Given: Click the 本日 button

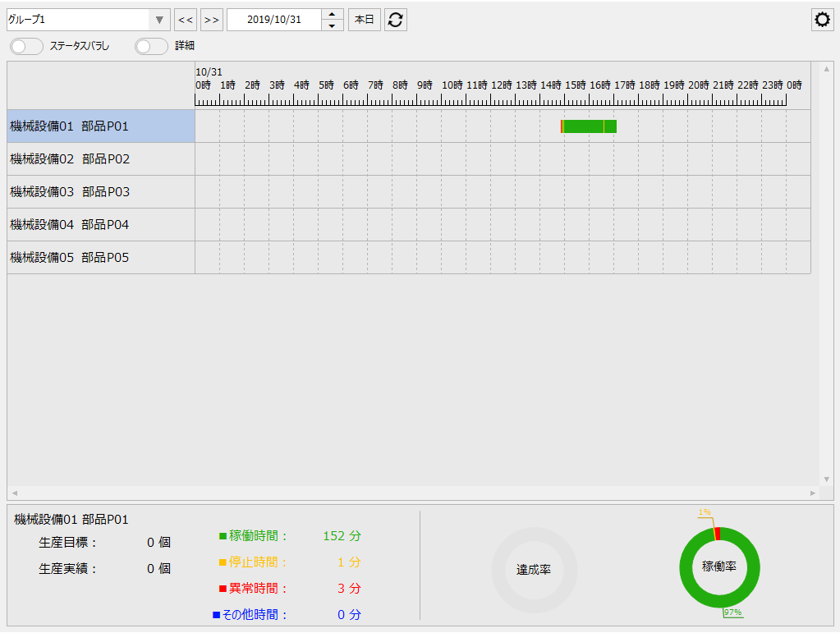Looking at the screenshot, I should click(x=364, y=19).
